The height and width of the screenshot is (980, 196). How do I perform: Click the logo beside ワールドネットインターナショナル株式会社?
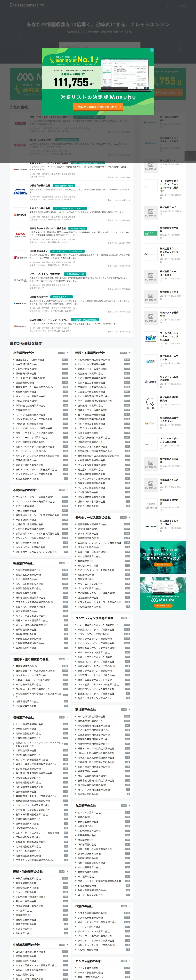[x=151, y=338]
